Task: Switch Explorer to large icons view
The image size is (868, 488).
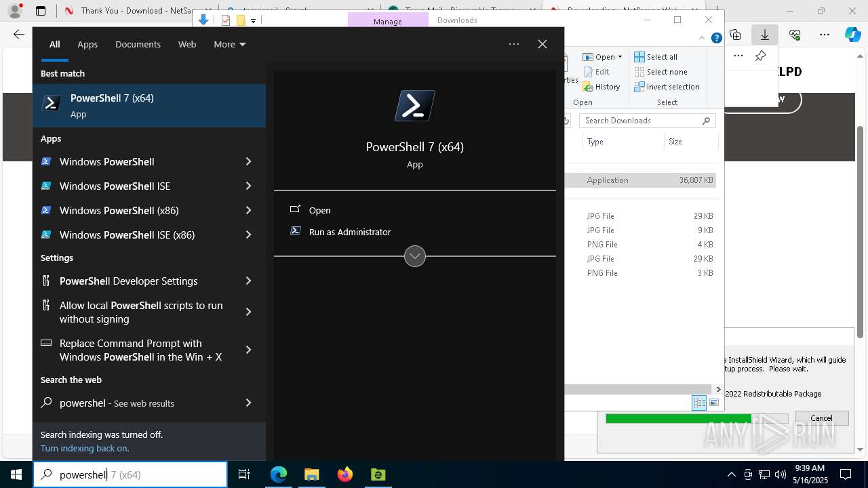Action: (x=713, y=403)
